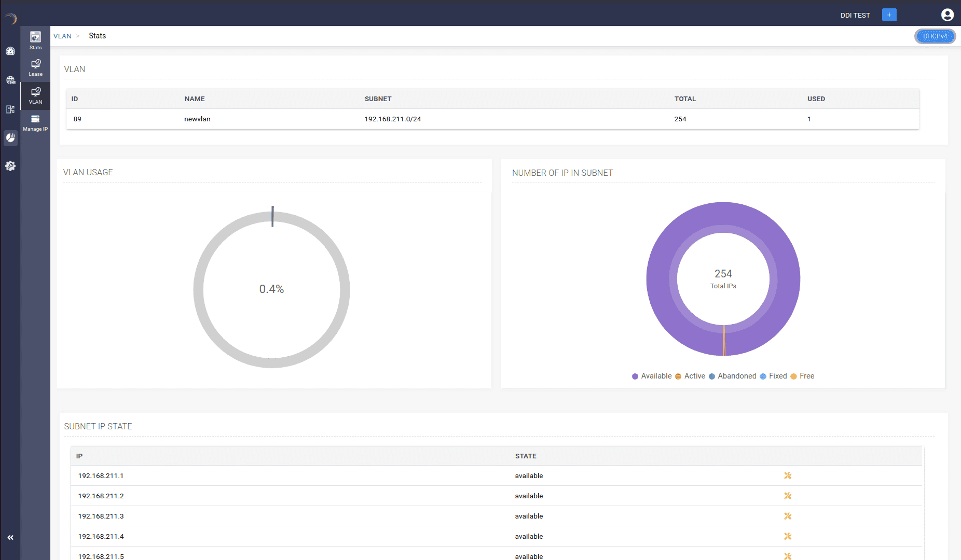
Task: Open the dashboard speedometer icon
Action: pos(10,51)
